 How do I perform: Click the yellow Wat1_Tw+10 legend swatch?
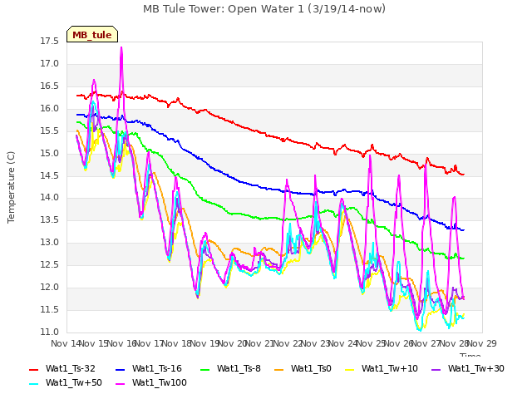point(350,369)
